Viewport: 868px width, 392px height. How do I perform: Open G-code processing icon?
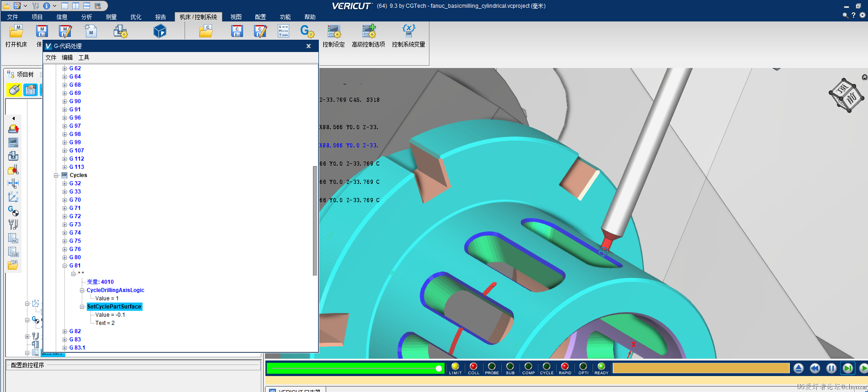coord(307,31)
